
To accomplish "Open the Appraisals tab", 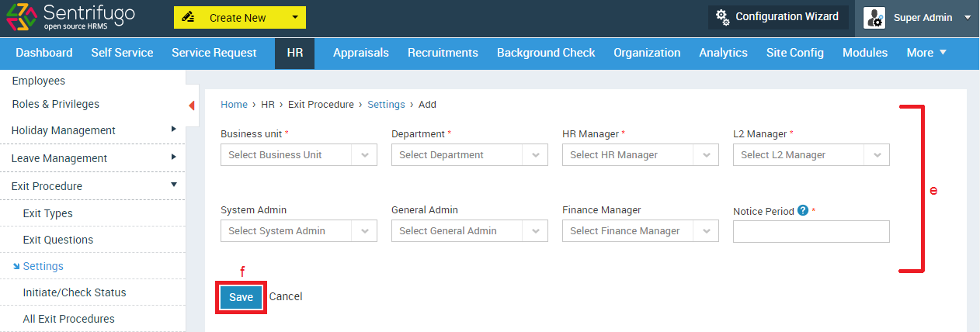I will 361,53.
